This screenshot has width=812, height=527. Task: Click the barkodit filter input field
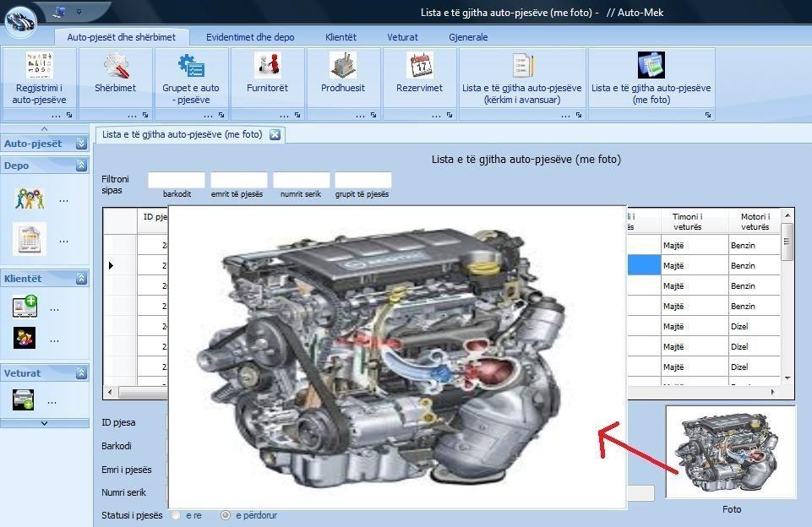[x=177, y=180]
